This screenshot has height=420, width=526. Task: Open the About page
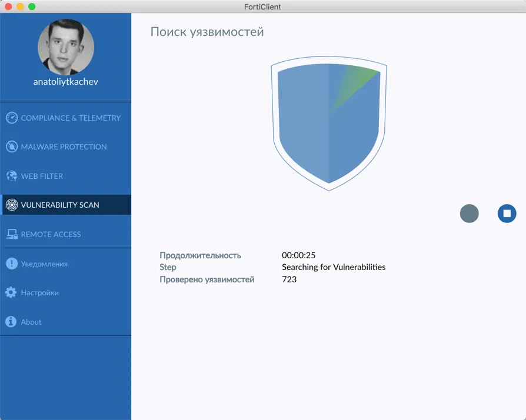coord(65,321)
